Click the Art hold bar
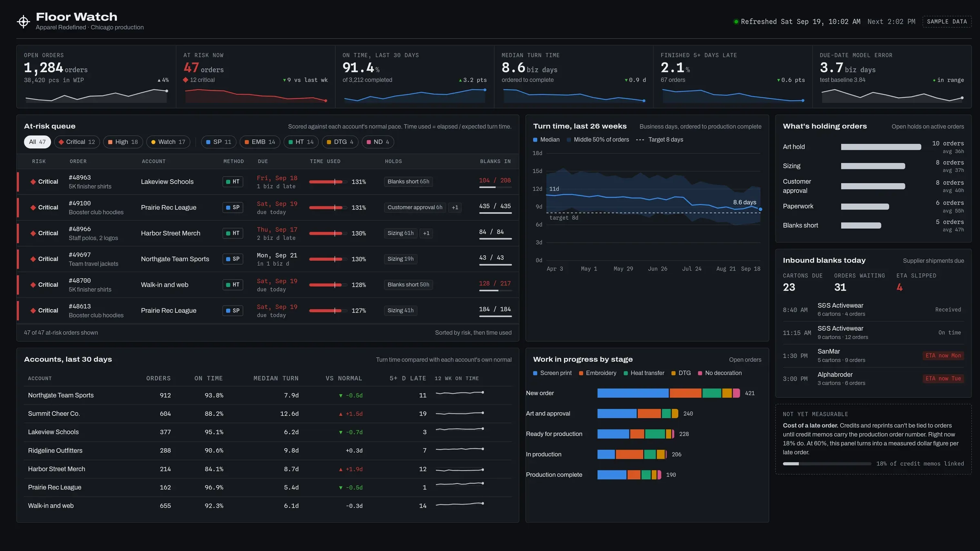 tap(881, 147)
